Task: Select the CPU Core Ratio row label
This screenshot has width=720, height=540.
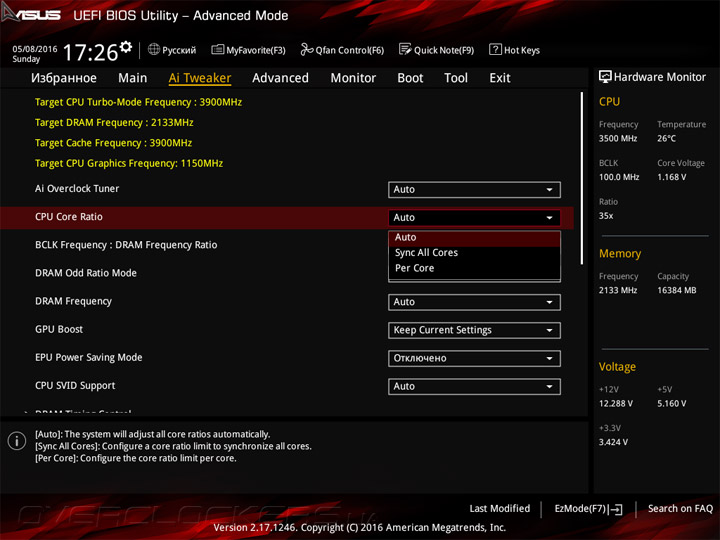Action: 69,217
